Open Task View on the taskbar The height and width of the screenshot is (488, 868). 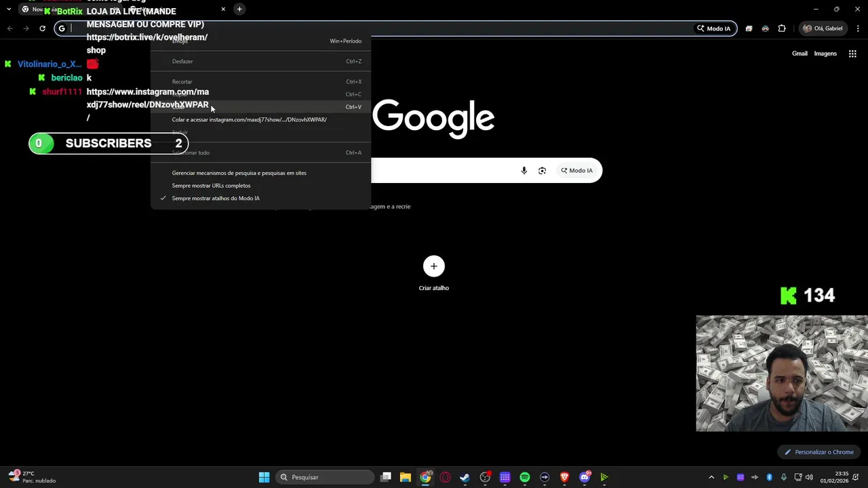(386, 477)
